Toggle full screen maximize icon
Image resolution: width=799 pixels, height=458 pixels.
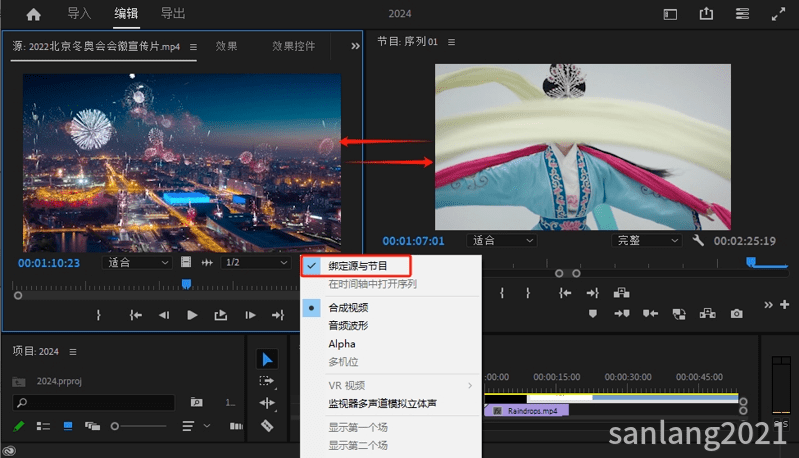778,14
